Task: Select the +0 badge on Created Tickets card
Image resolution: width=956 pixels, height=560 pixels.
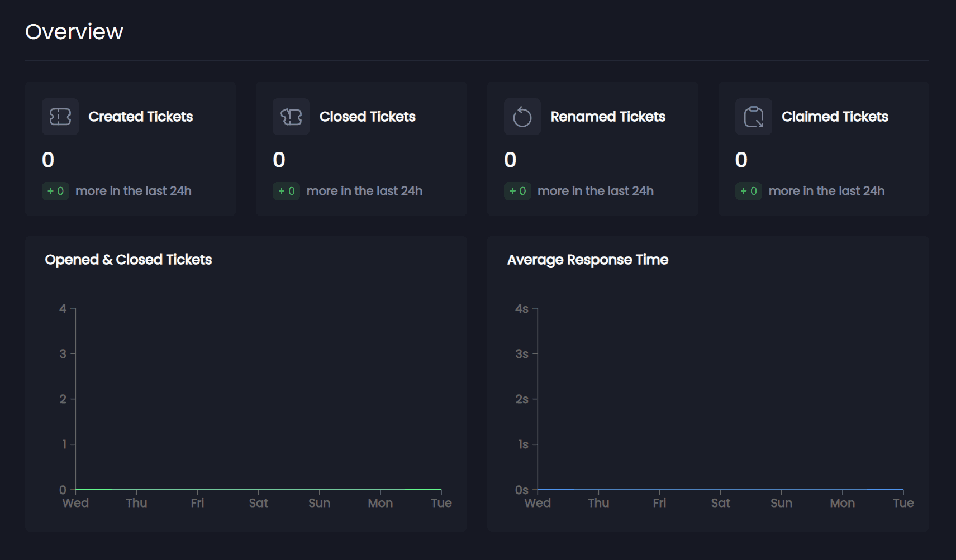Action: tap(55, 191)
